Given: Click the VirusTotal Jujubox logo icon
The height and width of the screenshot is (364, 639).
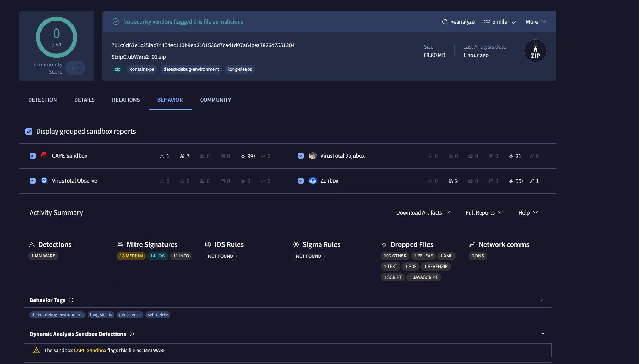Looking at the screenshot, I should (x=312, y=156).
